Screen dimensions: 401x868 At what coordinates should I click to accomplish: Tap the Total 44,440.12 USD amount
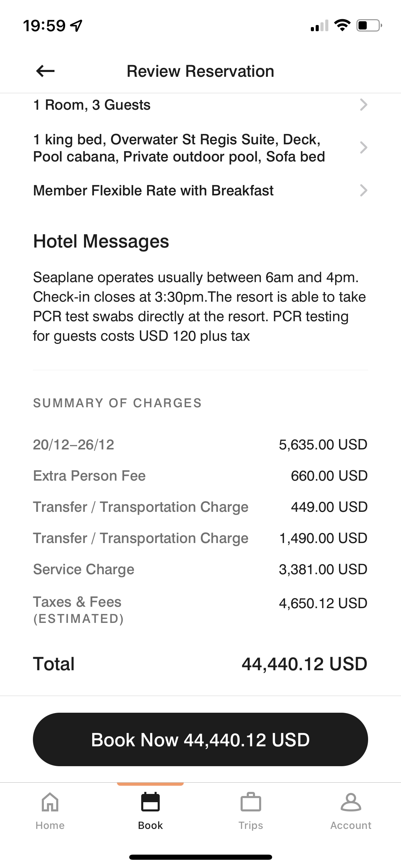tap(304, 664)
